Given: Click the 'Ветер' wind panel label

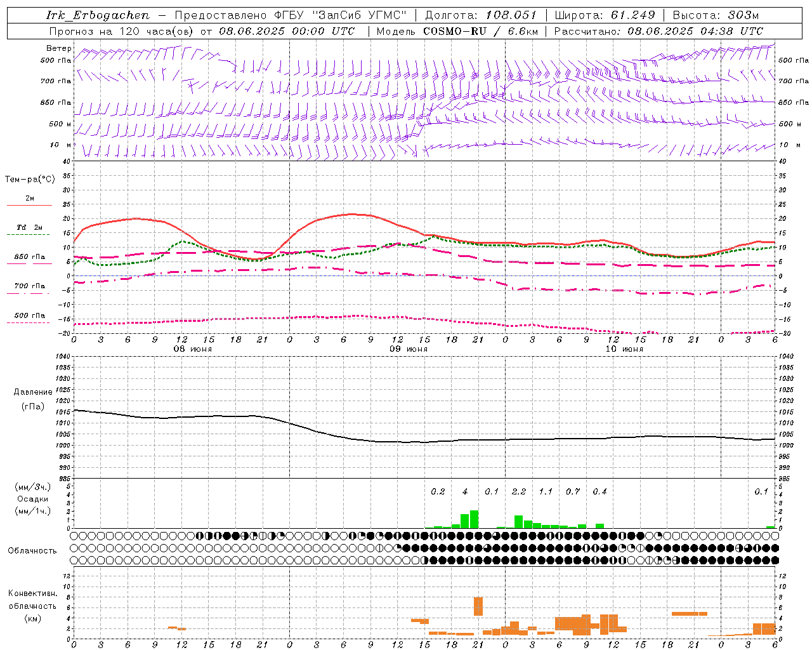Looking at the screenshot, I should click(x=59, y=48).
